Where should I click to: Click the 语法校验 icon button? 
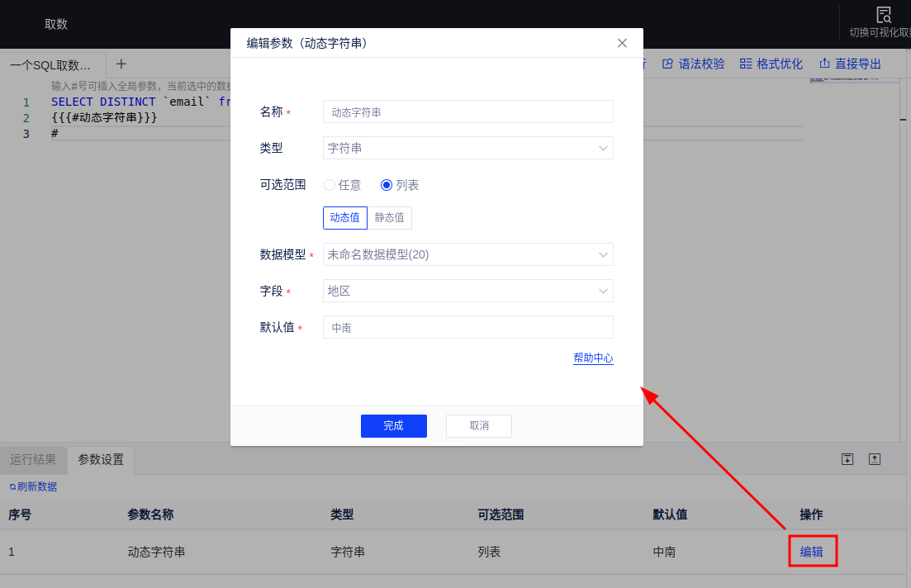click(667, 64)
